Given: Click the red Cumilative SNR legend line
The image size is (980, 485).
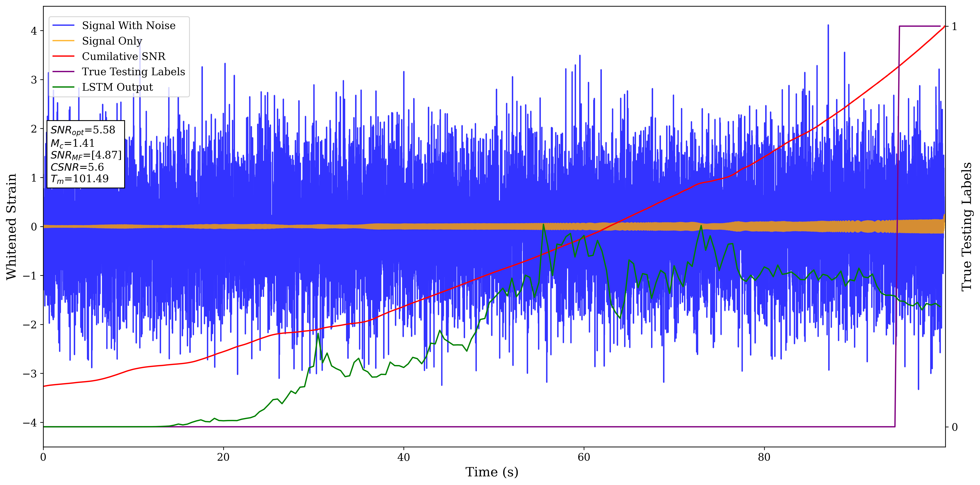Looking at the screenshot, I should tap(63, 56).
